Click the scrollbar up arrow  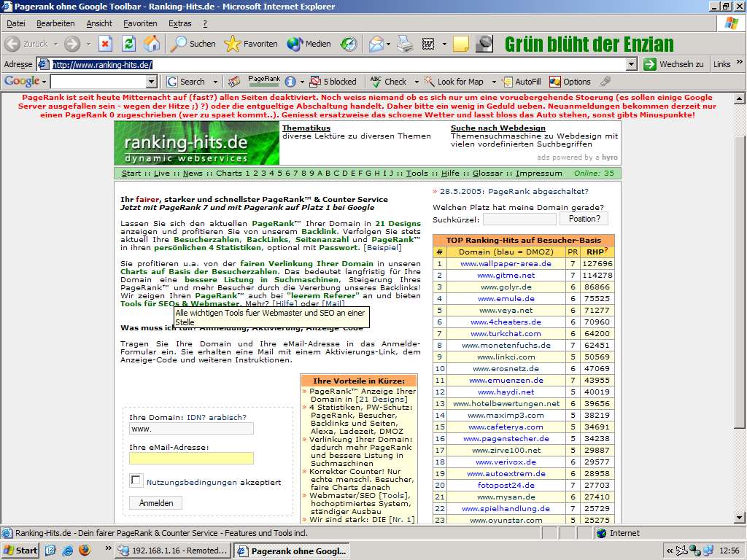click(739, 98)
